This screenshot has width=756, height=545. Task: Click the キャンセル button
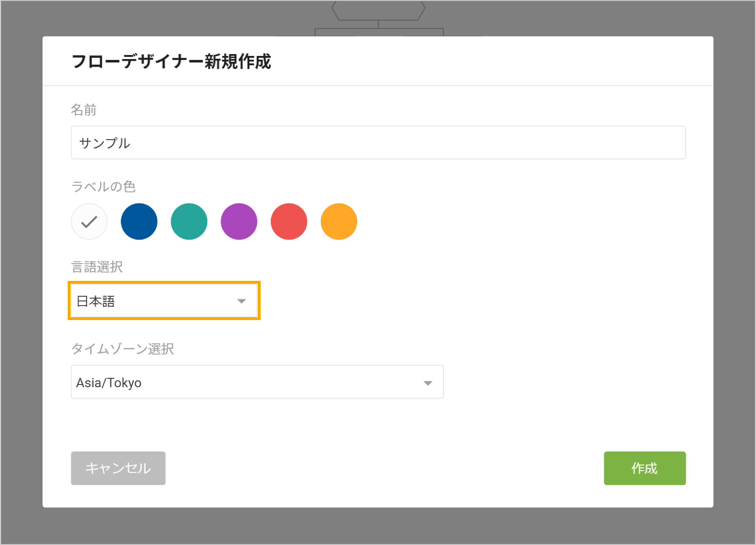coord(118,468)
